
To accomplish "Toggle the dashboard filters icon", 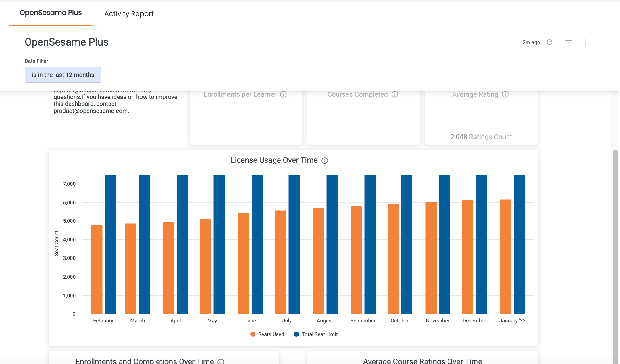I will [568, 42].
